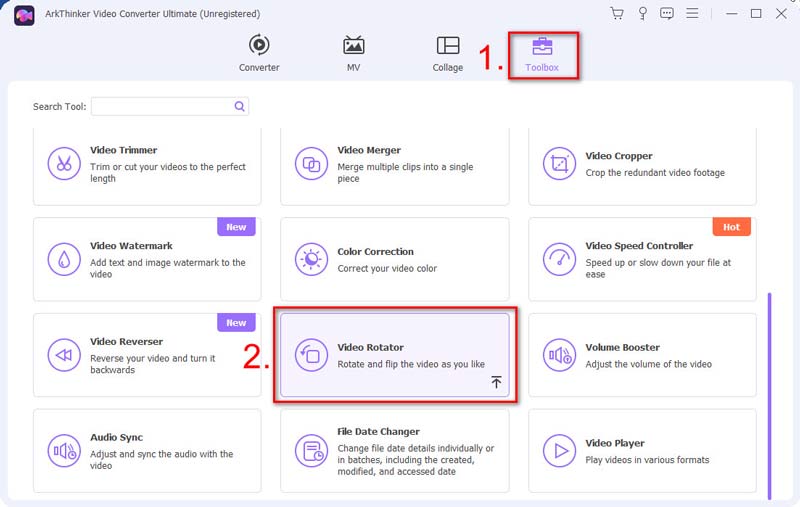Click 'Merge multiple clips' description text
This screenshot has width=800, height=507.
pos(405,172)
